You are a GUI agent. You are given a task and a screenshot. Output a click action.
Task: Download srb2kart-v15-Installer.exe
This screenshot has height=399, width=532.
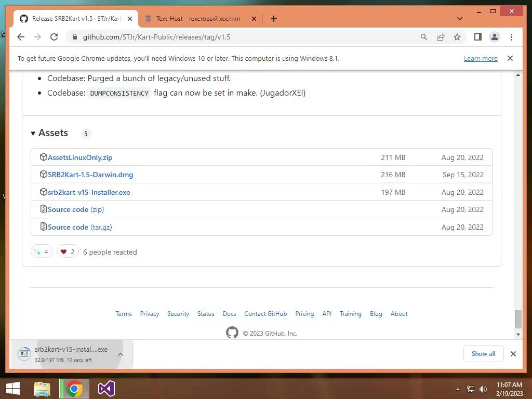(x=89, y=192)
